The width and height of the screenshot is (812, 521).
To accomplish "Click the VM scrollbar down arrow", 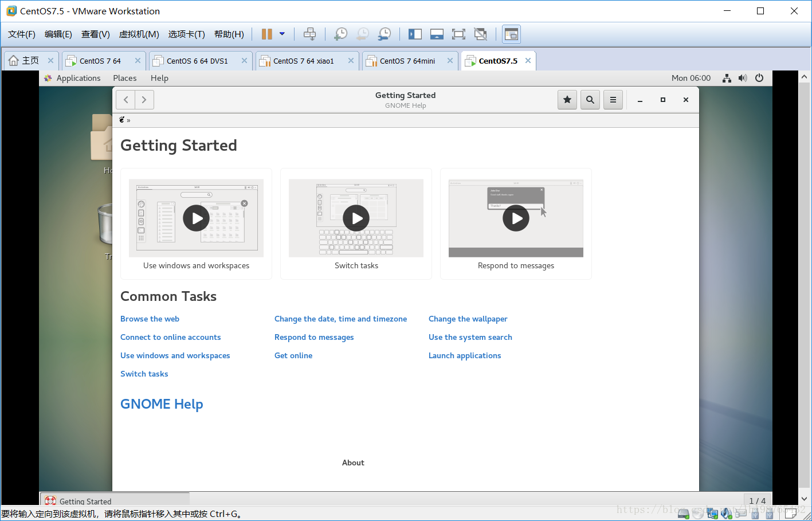I will [x=804, y=499].
